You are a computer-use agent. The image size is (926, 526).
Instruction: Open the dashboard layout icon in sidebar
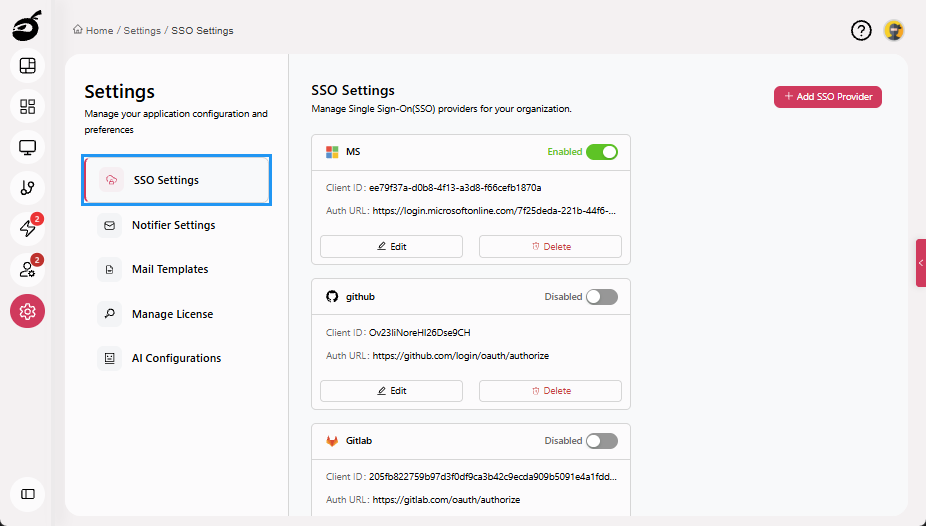27,66
